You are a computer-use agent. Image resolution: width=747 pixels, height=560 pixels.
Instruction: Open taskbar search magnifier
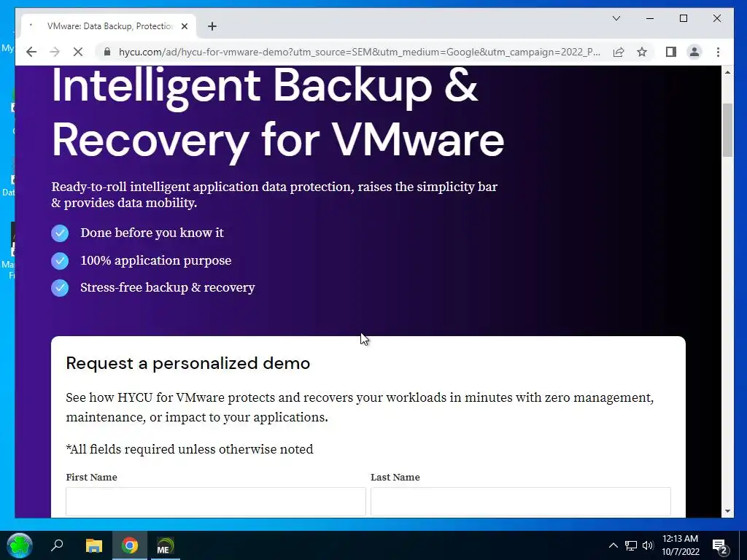click(57, 545)
